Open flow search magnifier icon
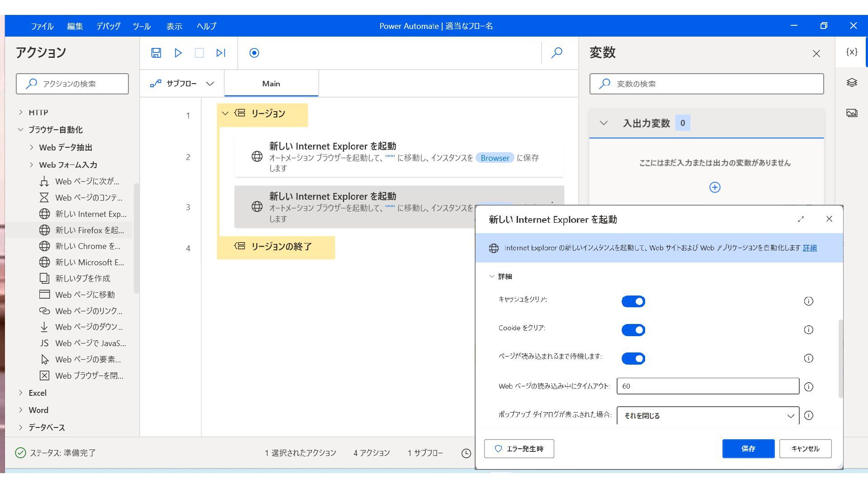 pyautogui.click(x=557, y=53)
